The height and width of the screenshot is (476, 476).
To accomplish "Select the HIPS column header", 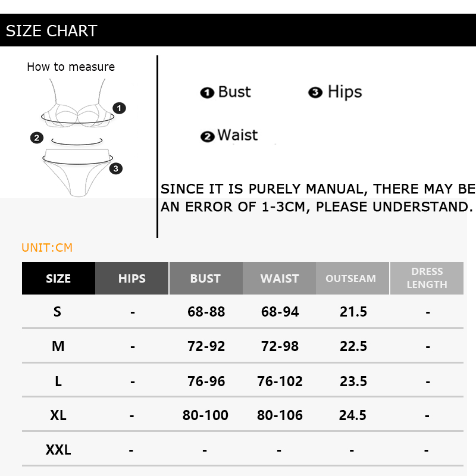I will point(132,278).
